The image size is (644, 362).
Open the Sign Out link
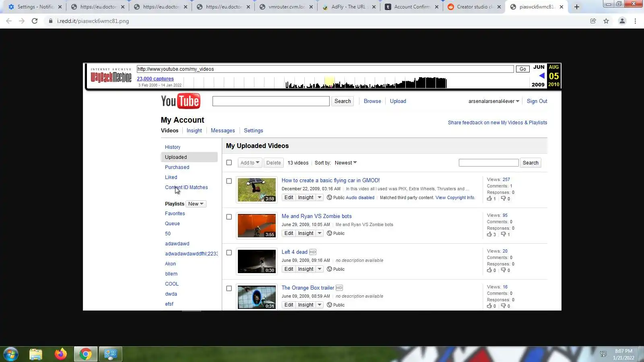tap(537, 101)
